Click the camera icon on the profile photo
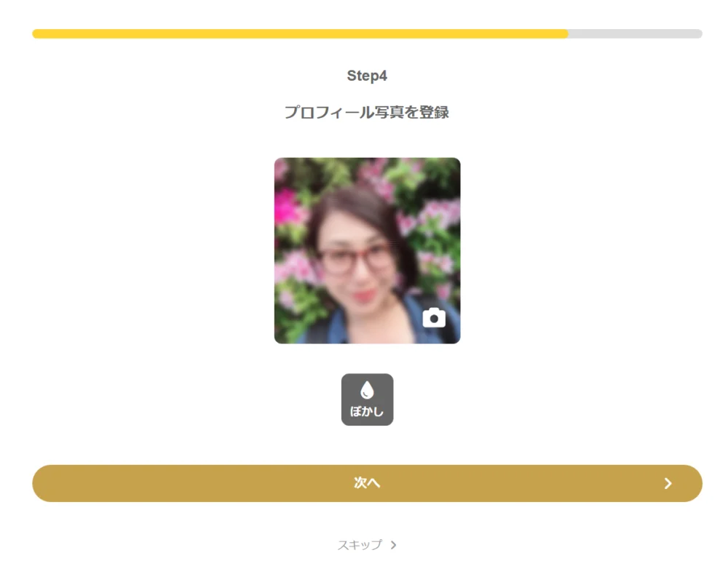Screen dimensions: 728x561 [x=434, y=318]
